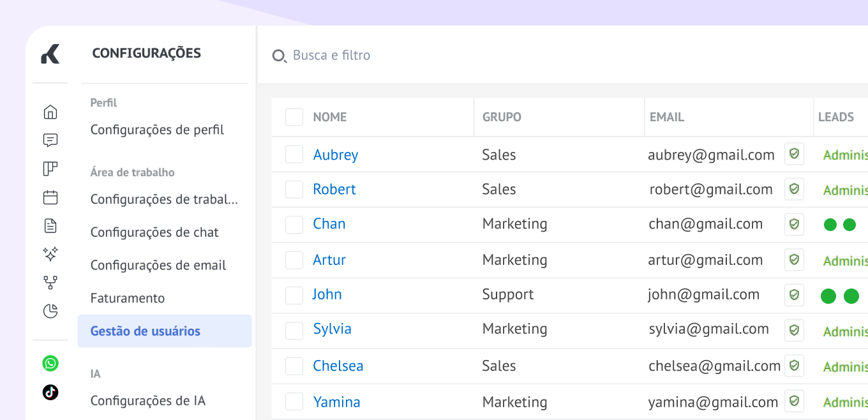Check the box next to Chelsea
Screen dimensions: 868x420
click(294, 366)
